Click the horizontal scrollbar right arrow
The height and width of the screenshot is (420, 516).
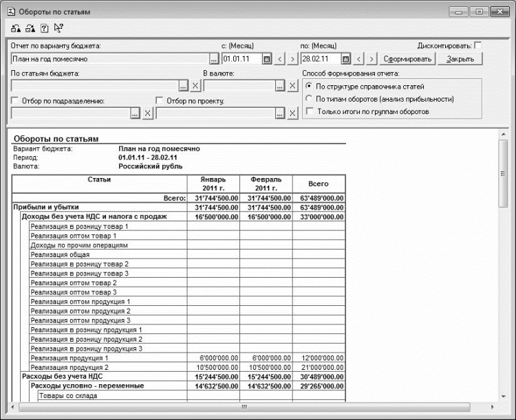493,407
